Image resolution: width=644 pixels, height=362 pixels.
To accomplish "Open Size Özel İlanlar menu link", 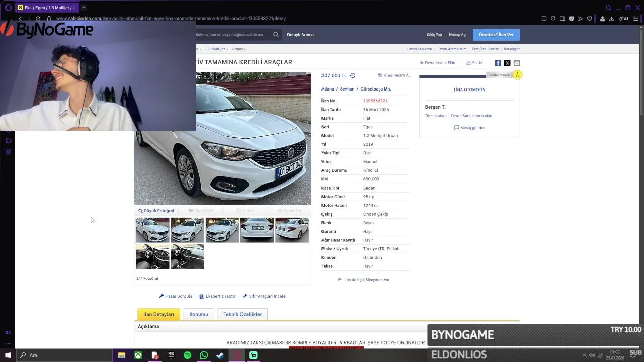I will (485, 49).
